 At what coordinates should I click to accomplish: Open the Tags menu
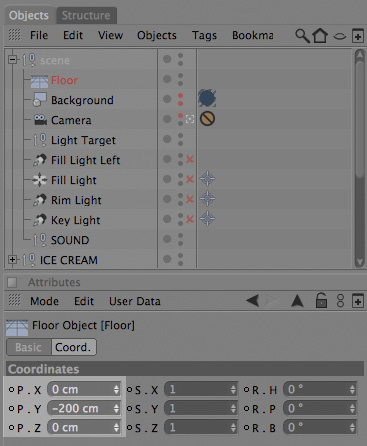coord(204,35)
